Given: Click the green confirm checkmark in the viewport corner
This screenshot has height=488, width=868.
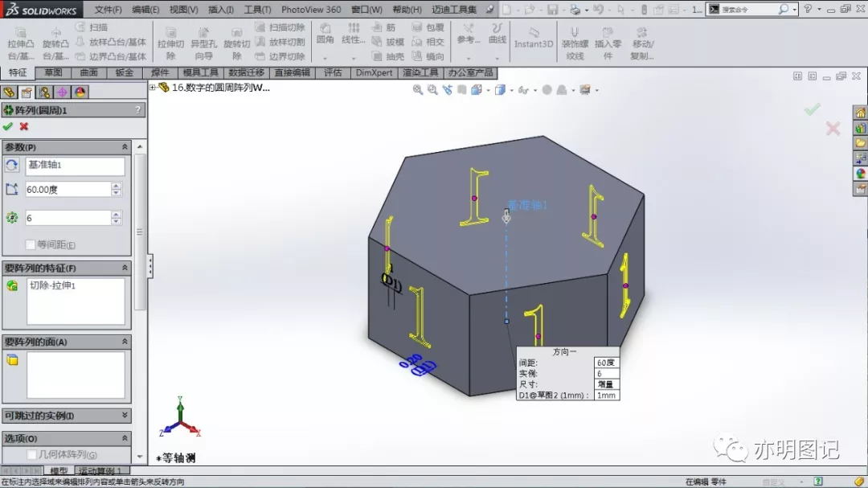Looking at the screenshot, I should (812, 109).
